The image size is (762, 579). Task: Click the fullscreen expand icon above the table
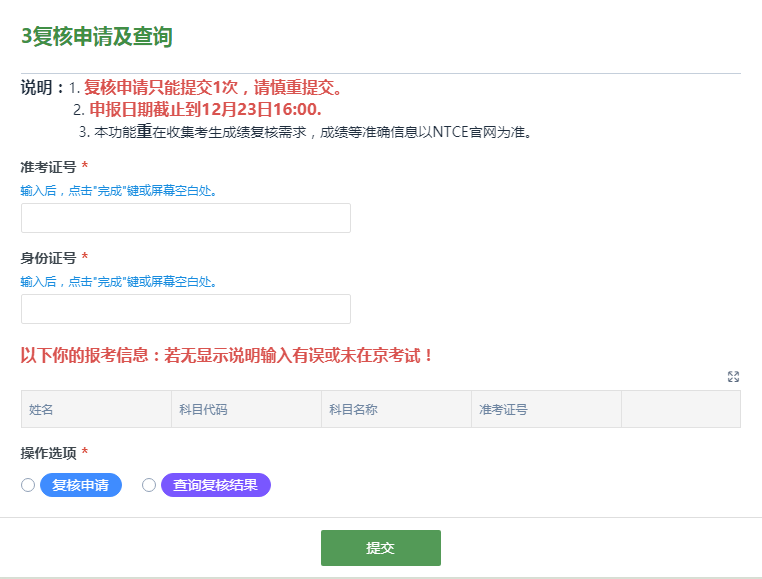733,377
